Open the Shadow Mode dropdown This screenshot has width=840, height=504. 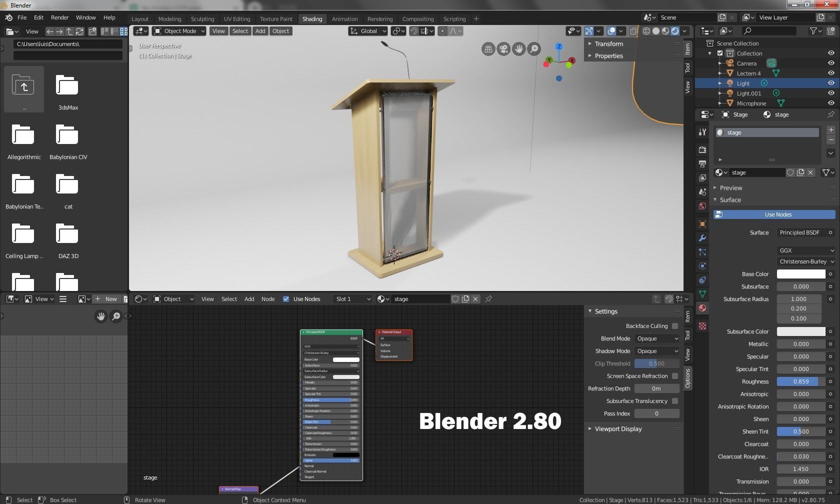(x=656, y=351)
